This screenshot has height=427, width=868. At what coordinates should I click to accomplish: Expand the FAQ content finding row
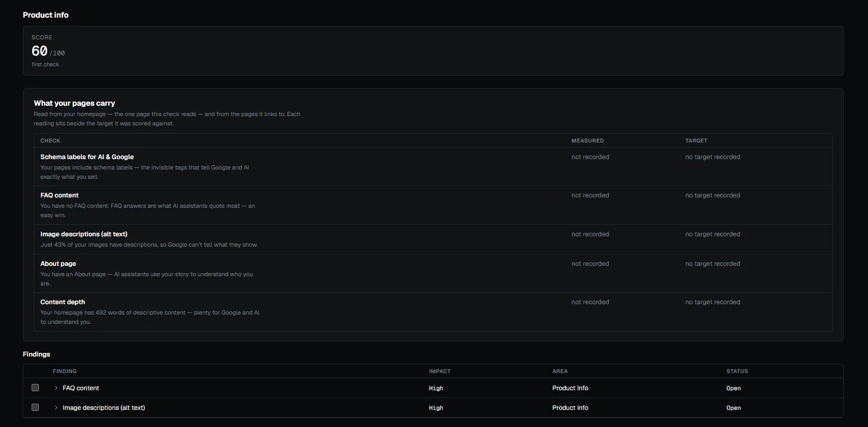click(56, 388)
